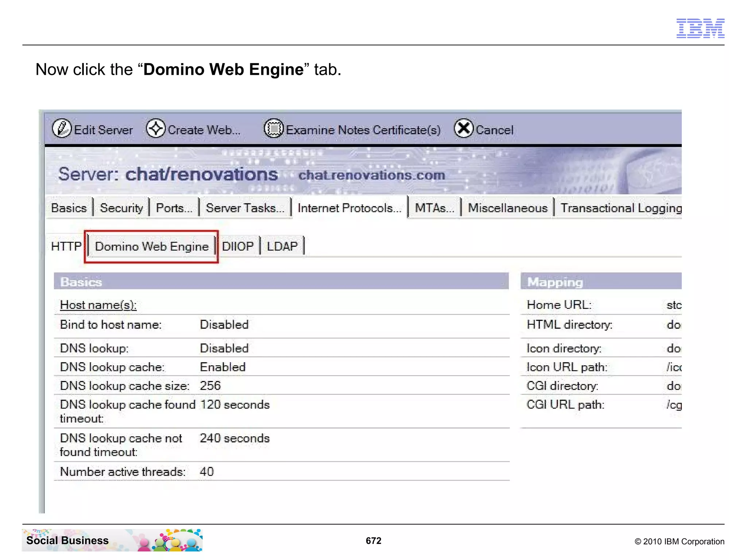Select the Ports... tab

point(174,208)
